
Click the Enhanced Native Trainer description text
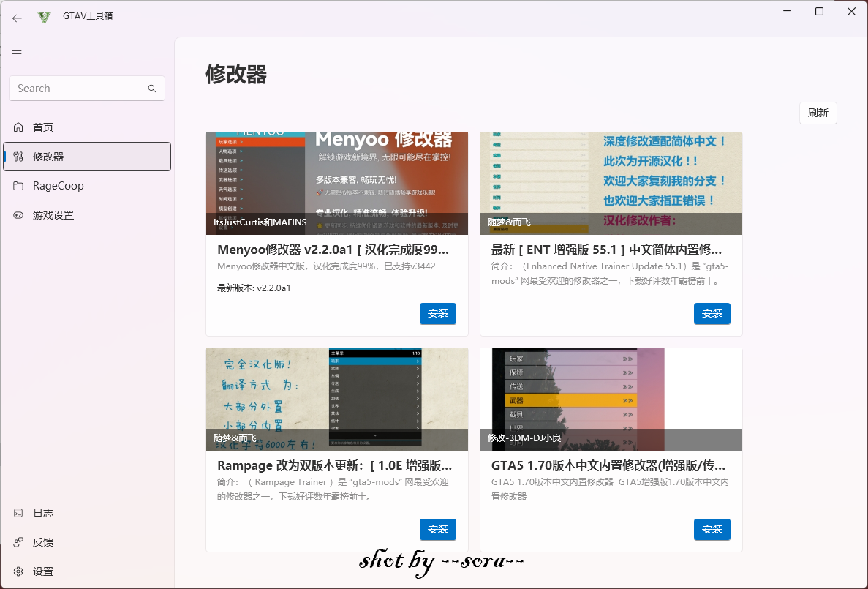tap(610, 274)
